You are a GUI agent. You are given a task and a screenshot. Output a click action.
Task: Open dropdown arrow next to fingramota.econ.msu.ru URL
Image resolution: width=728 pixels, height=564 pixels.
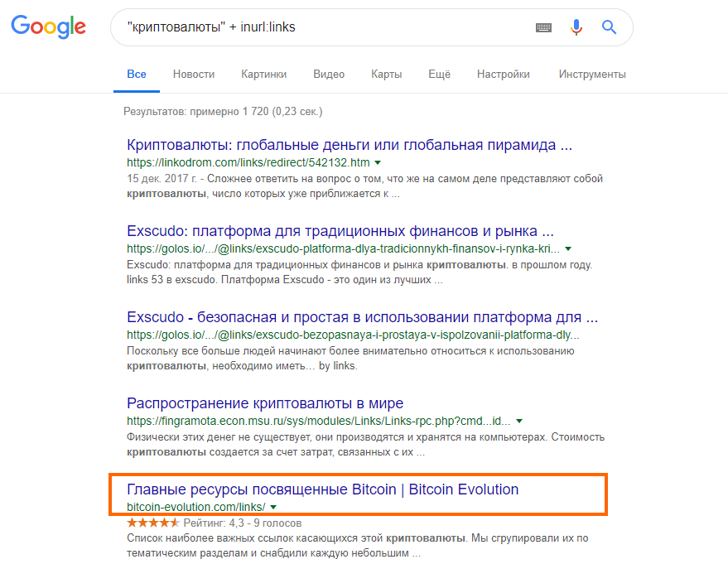519,422
